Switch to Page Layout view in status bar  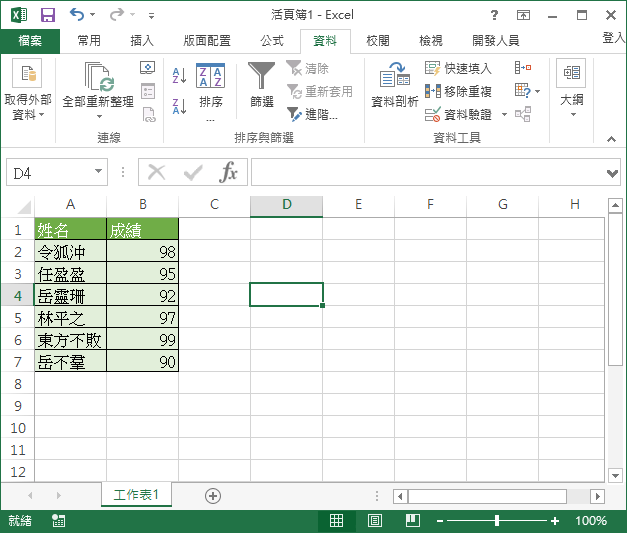375,521
